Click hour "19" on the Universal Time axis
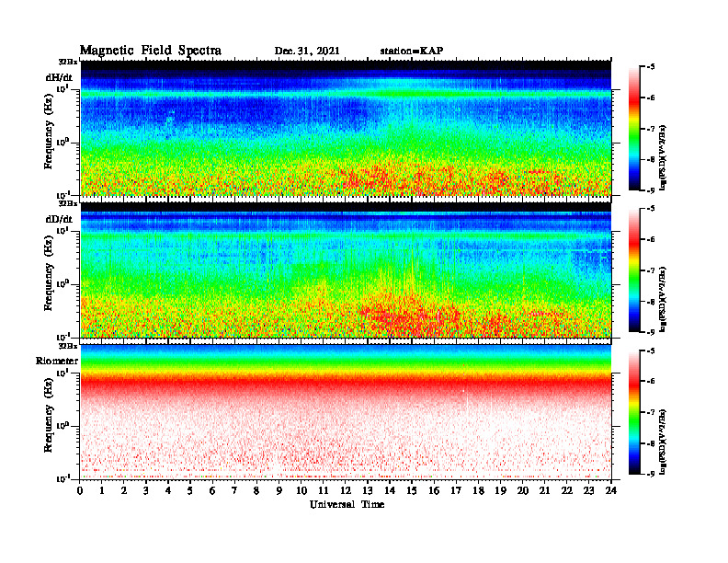This screenshot has height=563, width=728. (500, 491)
